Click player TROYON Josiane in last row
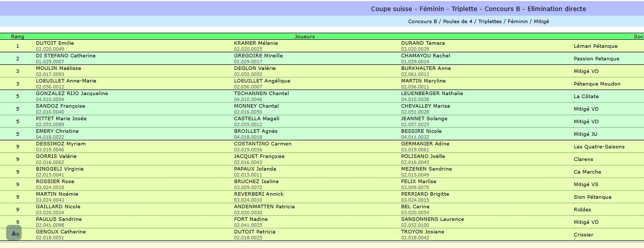 [422, 232]
